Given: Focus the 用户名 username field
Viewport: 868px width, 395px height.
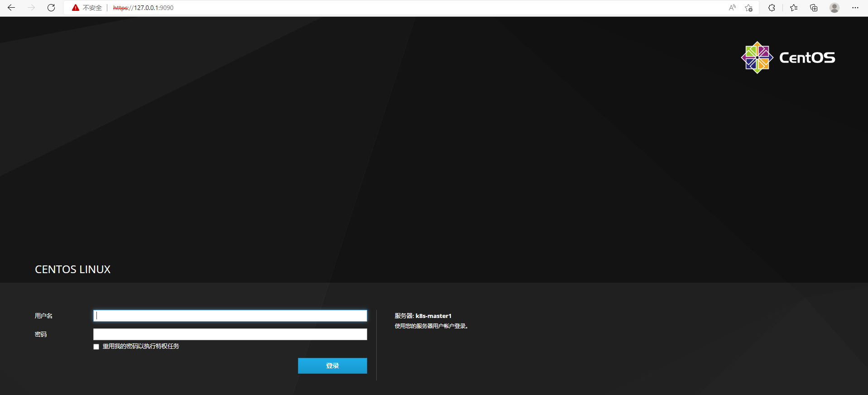Looking at the screenshot, I should (x=230, y=316).
